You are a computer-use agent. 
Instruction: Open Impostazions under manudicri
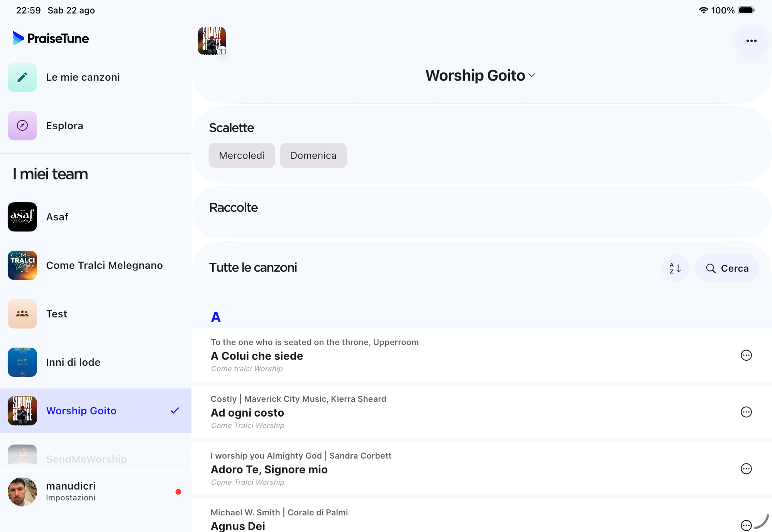(71, 498)
